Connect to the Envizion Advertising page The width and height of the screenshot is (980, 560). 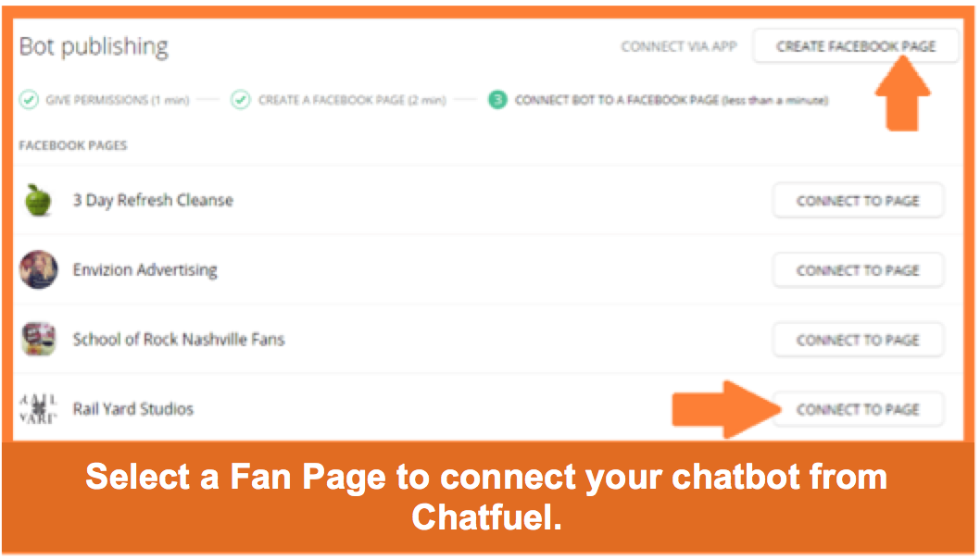click(858, 270)
